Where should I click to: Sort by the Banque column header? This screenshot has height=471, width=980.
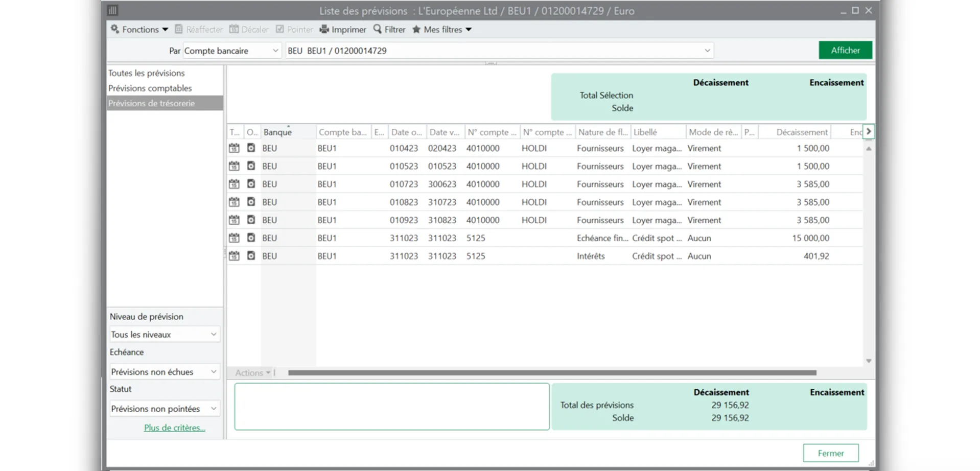coord(288,132)
